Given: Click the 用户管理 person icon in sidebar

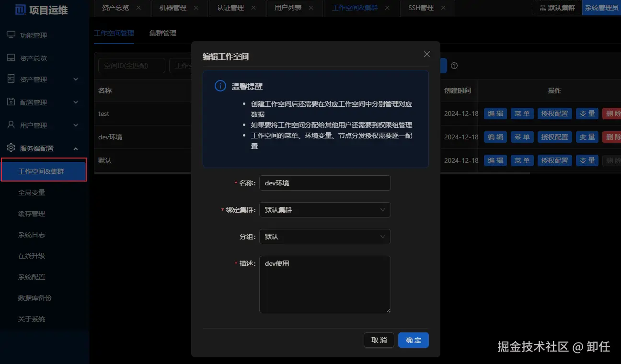Looking at the screenshot, I should click(11, 125).
